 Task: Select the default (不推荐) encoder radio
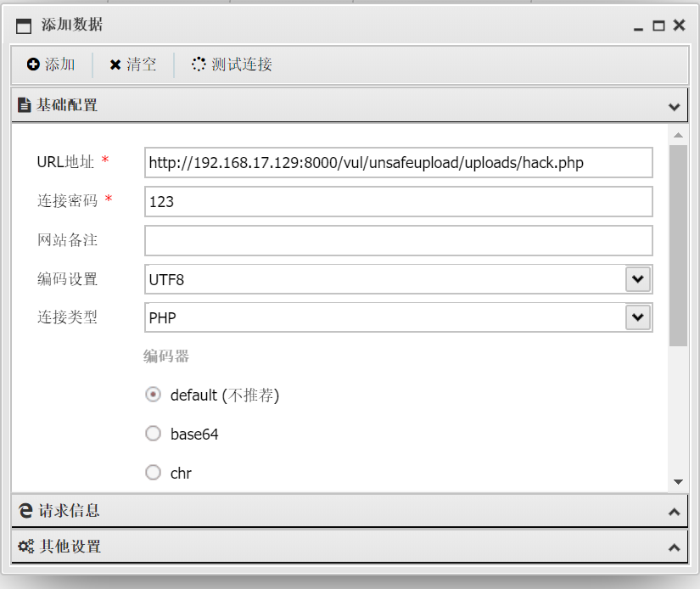[154, 395]
